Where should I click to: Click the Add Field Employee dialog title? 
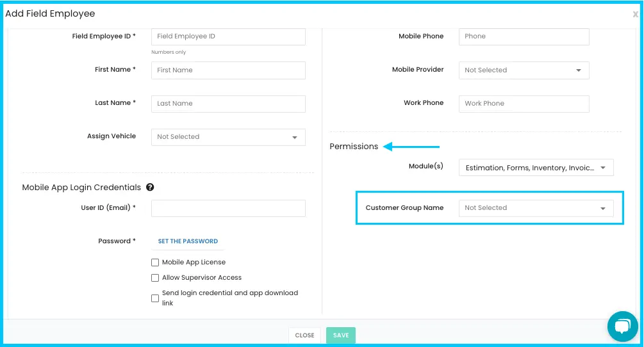point(50,13)
